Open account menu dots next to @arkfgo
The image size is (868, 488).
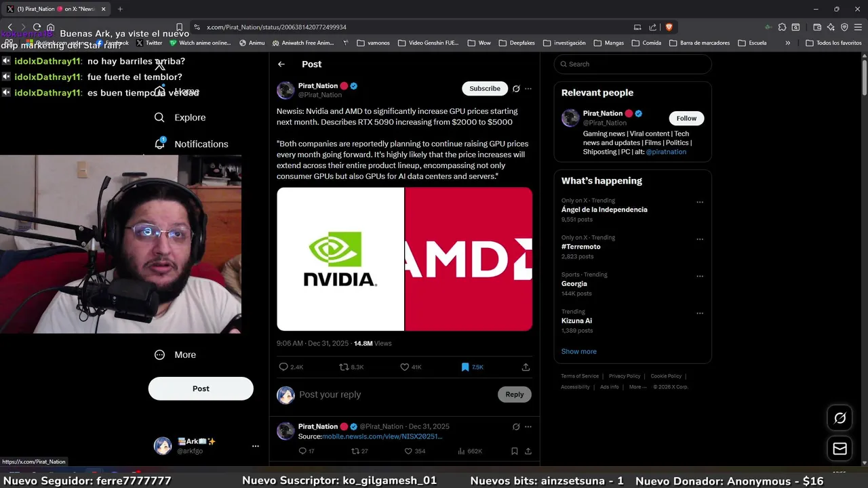(256, 446)
